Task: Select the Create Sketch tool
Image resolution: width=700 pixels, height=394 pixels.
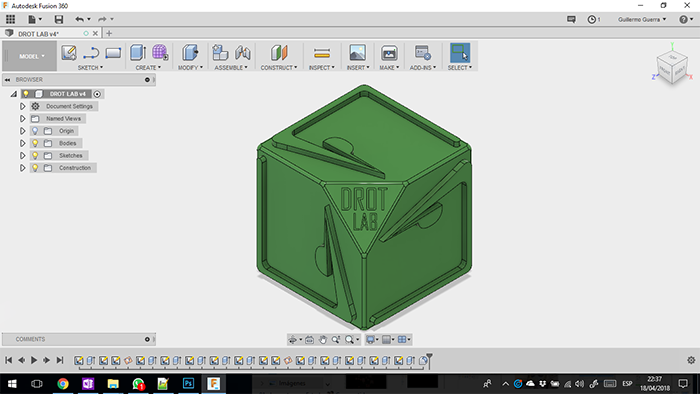Action: point(69,53)
